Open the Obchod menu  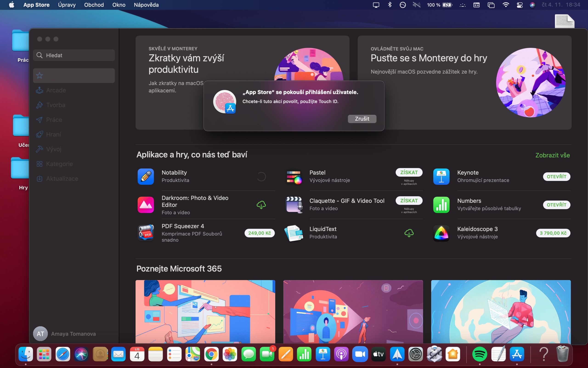(94, 5)
